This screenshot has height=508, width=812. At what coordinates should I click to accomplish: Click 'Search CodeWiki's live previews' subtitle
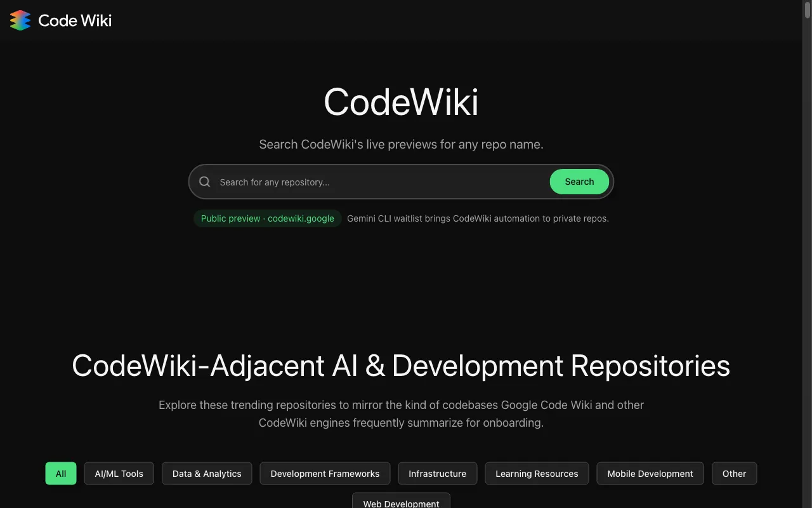click(x=401, y=144)
